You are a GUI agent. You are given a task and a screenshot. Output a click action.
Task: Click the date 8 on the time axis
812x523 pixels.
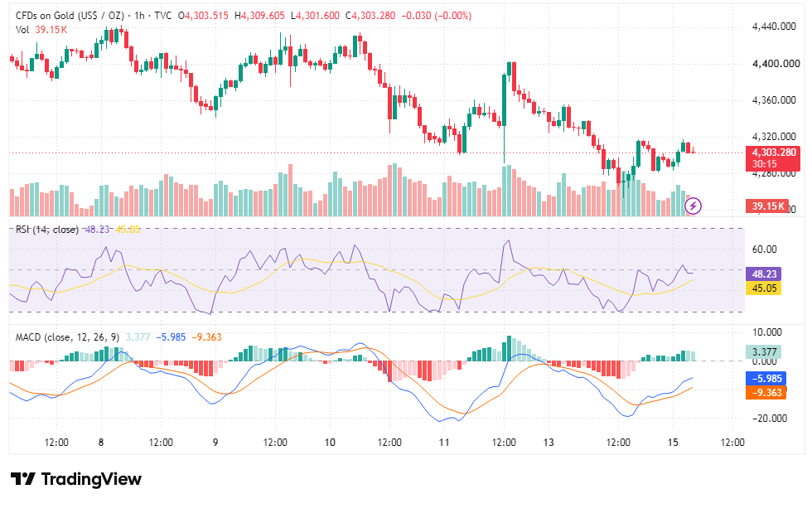[101, 443]
